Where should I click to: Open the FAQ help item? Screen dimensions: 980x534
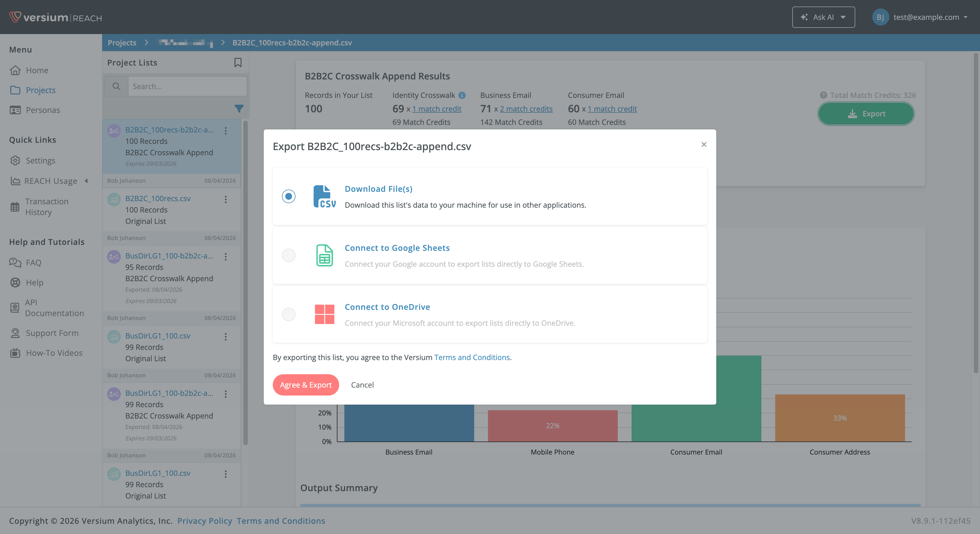point(33,263)
